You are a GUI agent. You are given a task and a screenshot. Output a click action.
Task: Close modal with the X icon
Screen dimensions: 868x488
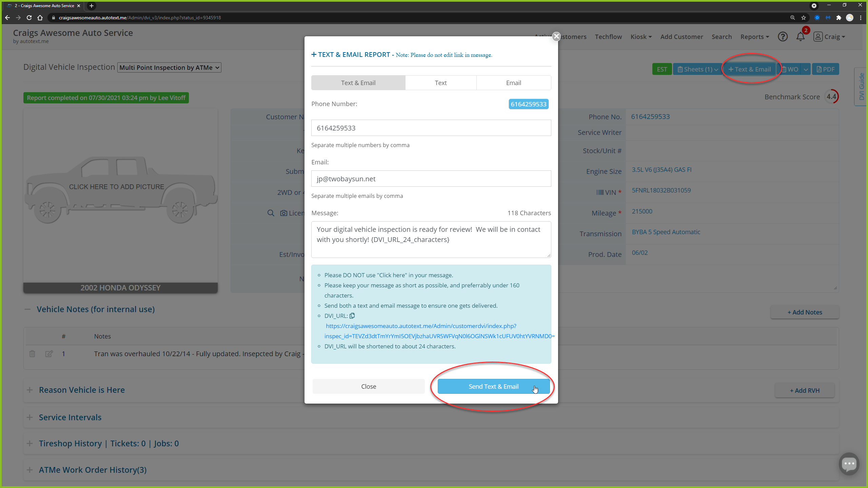click(x=556, y=36)
